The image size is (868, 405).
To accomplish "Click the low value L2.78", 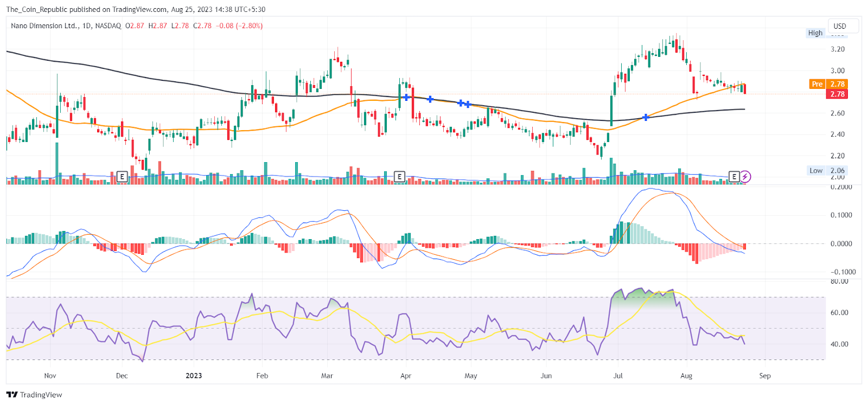I will pos(180,25).
